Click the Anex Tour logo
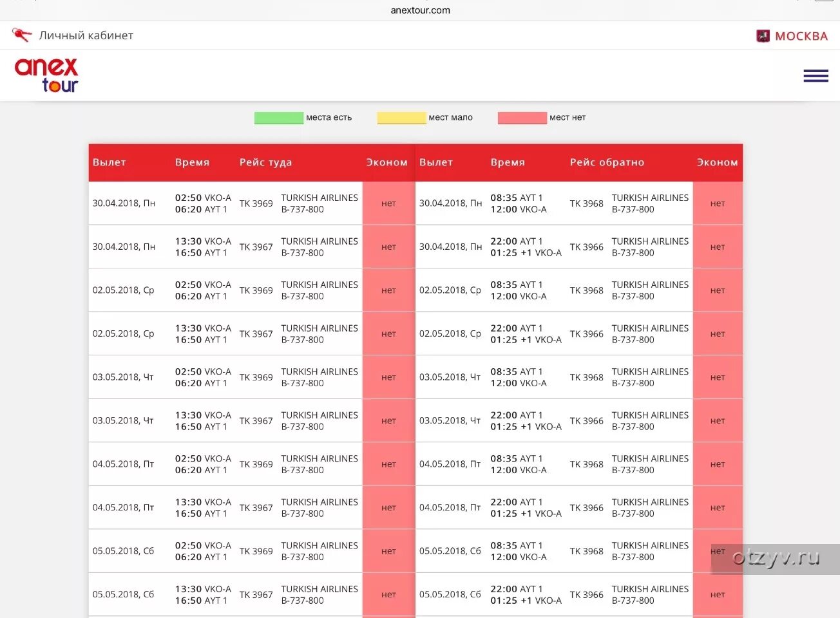Image resolution: width=840 pixels, height=618 pixels. point(46,75)
